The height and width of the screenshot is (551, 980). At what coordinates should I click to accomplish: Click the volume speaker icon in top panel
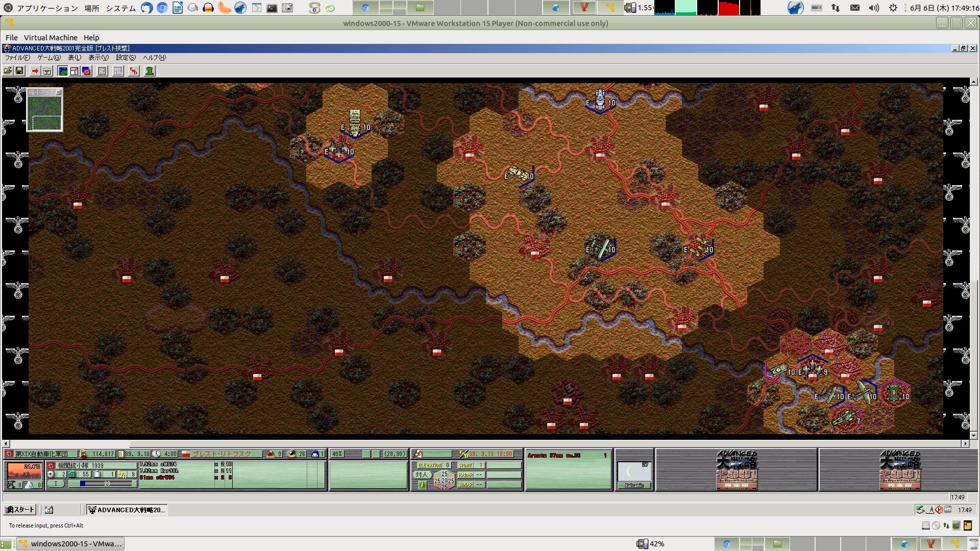(x=874, y=8)
